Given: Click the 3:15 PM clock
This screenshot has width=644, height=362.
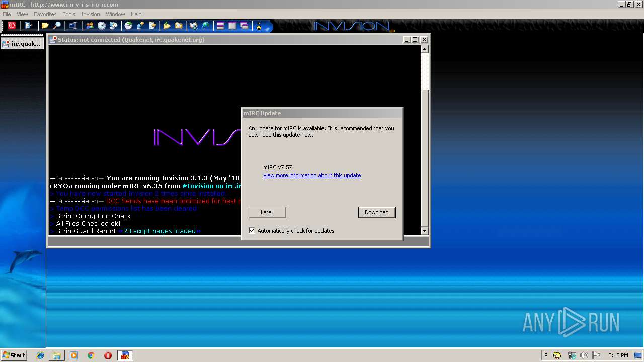Looking at the screenshot, I should point(618,355).
